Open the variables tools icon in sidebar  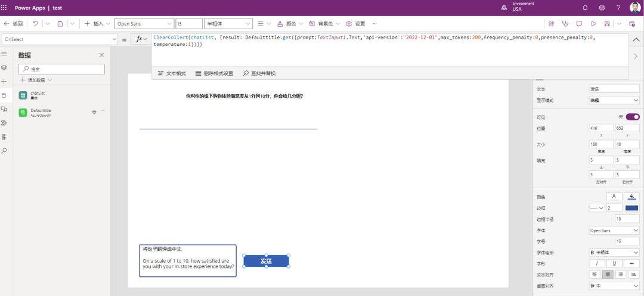click(x=4, y=136)
